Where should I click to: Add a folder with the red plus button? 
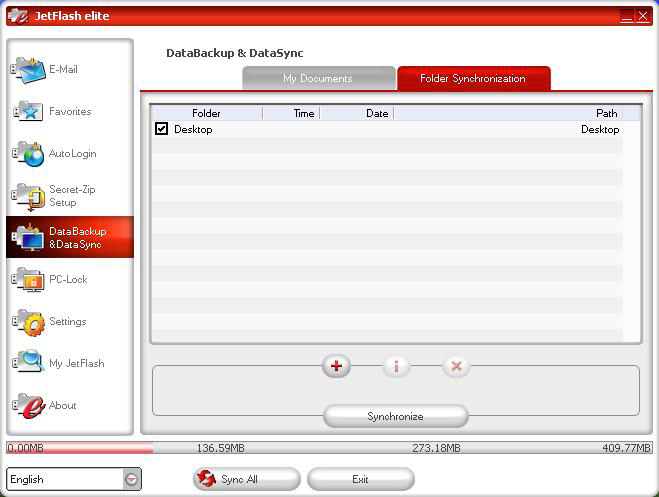[336, 366]
